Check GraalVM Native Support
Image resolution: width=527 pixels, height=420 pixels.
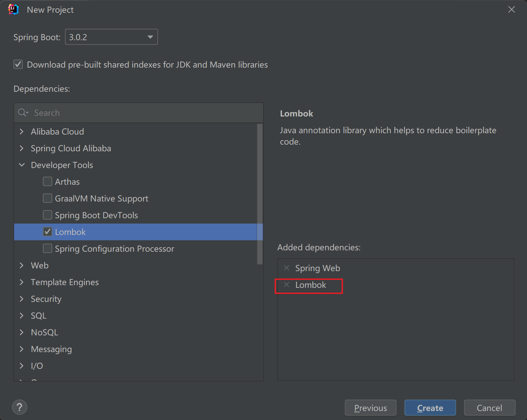click(x=48, y=198)
